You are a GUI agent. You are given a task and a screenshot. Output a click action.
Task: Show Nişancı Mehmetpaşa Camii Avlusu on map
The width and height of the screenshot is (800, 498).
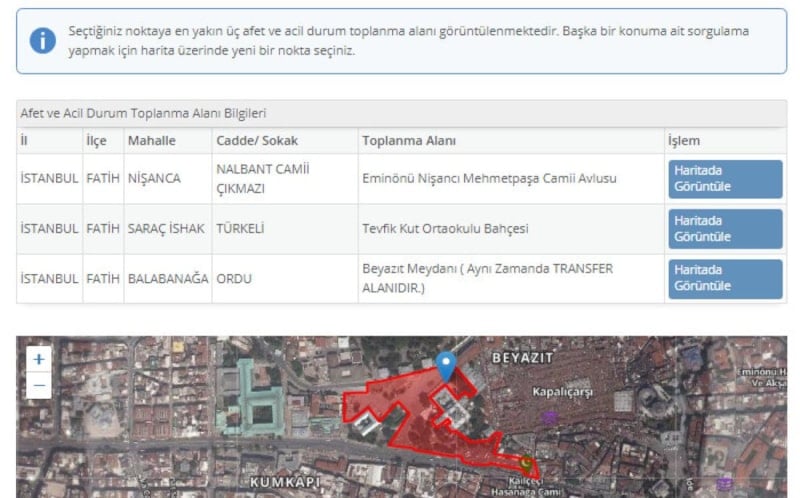pyautogui.click(x=725, y=179)
